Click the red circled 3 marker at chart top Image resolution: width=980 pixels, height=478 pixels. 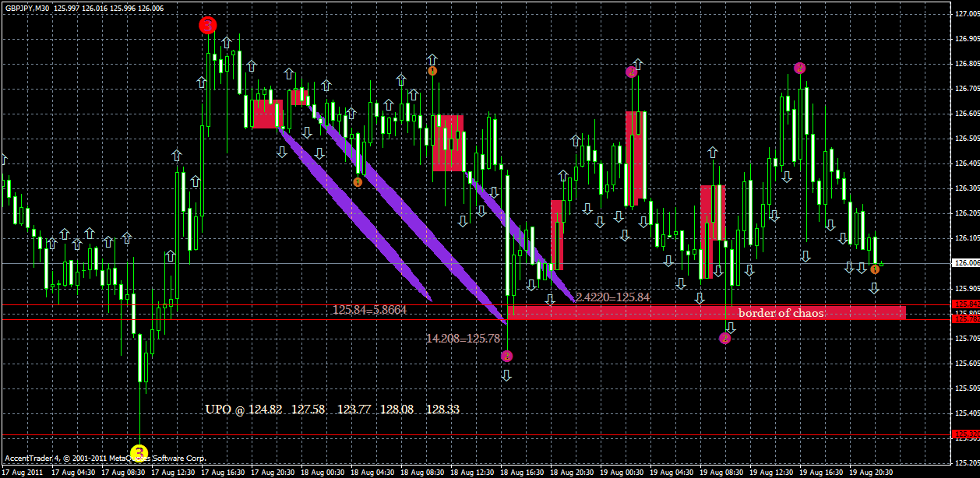pyautogui.click(x=207, y=25)
